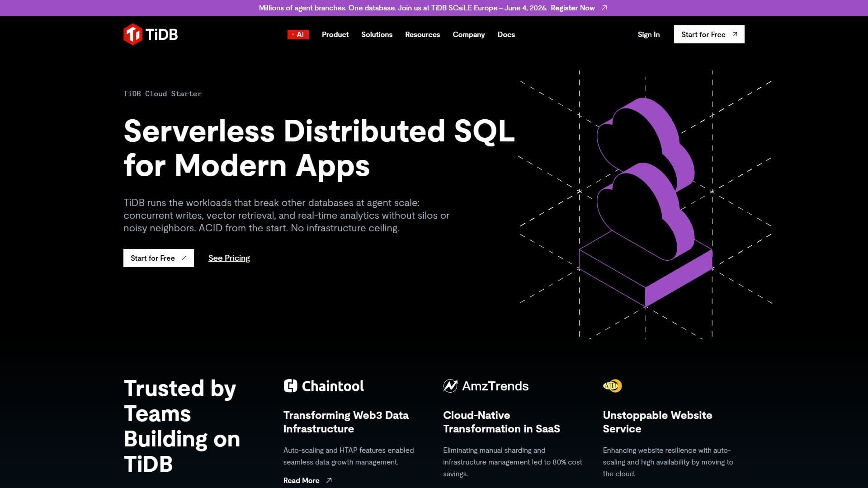This screenshot has width=868, height=488.
Task: Click the hero paragraph about agent-scale workloads
Action: click(x=286, y=216)
